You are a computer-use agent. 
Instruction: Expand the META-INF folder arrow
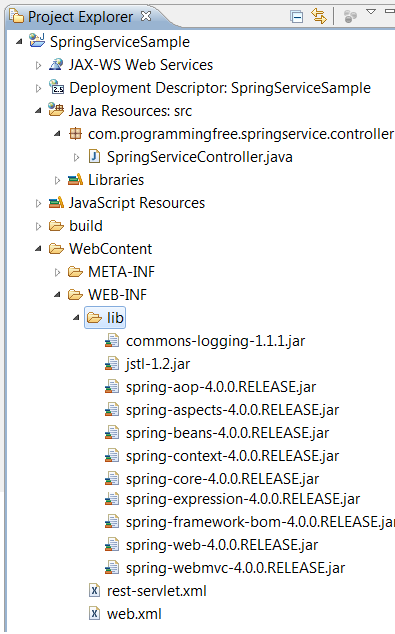(57, 273)
